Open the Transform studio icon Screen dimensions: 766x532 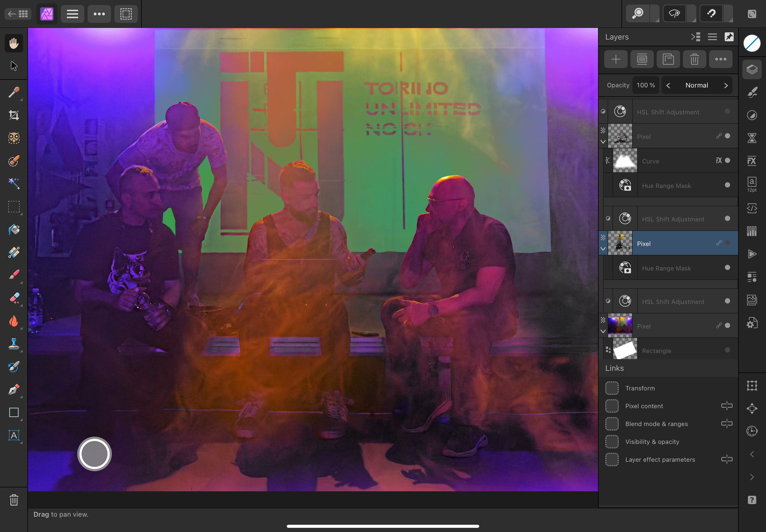[752, 386]
